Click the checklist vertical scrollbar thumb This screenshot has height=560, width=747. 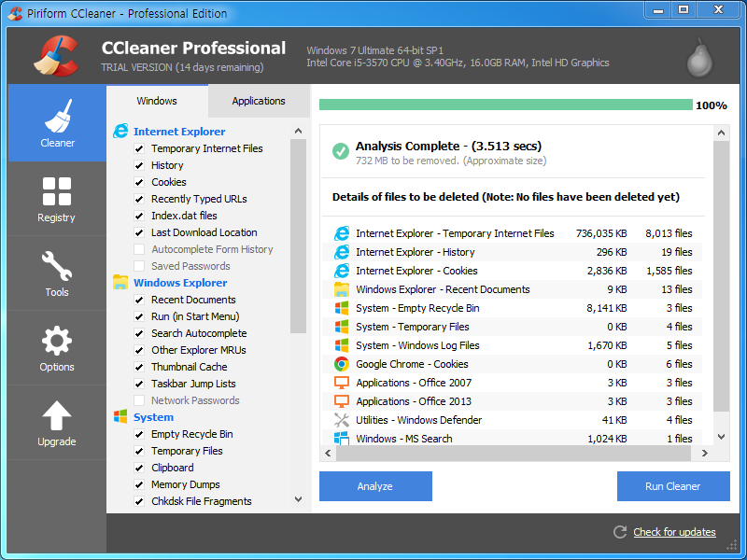[298, 236]
